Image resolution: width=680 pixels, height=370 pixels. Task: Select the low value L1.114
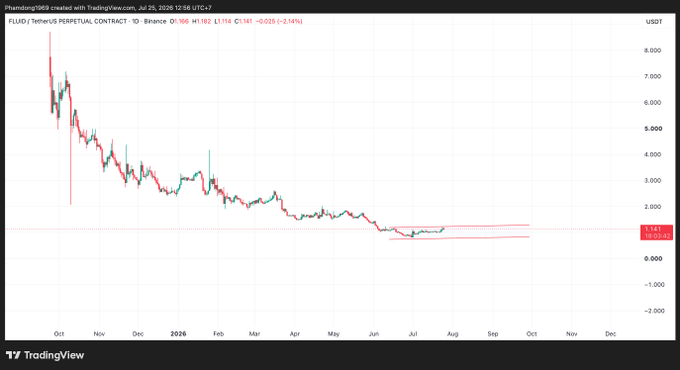[223, 21]
